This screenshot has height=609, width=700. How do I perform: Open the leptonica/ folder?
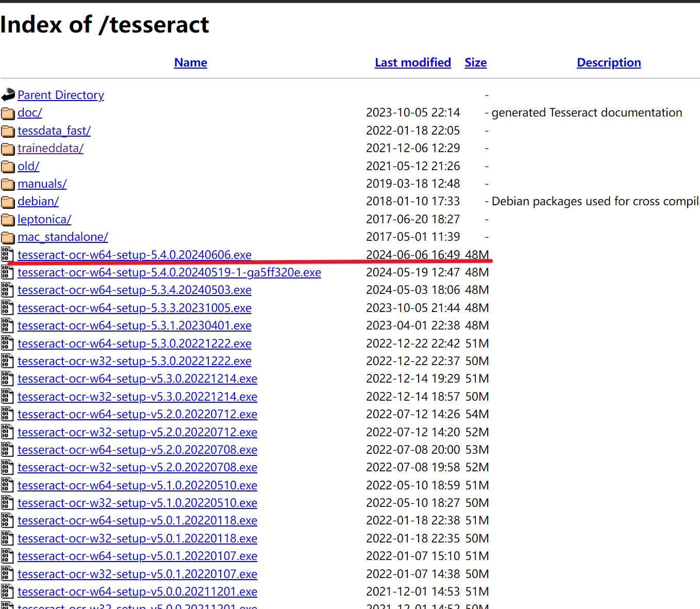point(44,219)
